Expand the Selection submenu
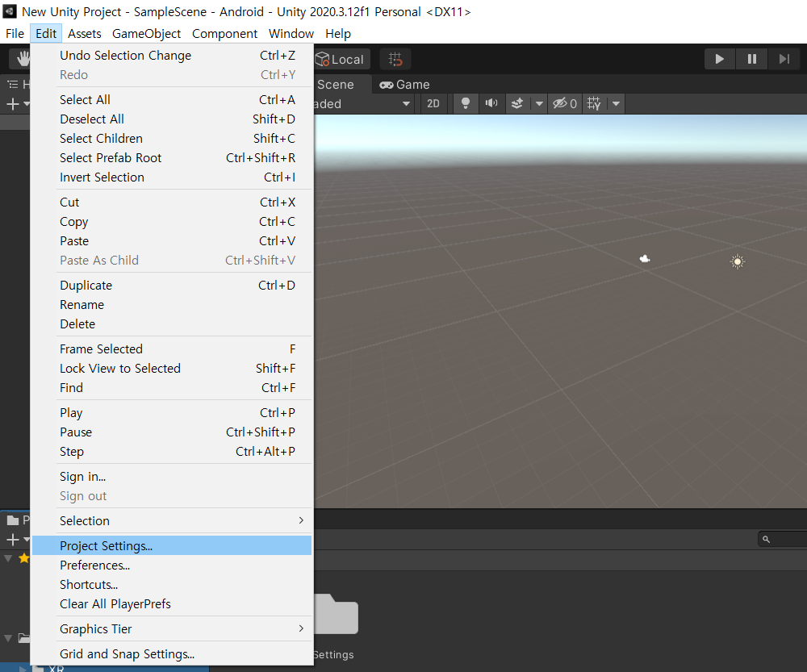807x672 pixels. click(172, 521)
